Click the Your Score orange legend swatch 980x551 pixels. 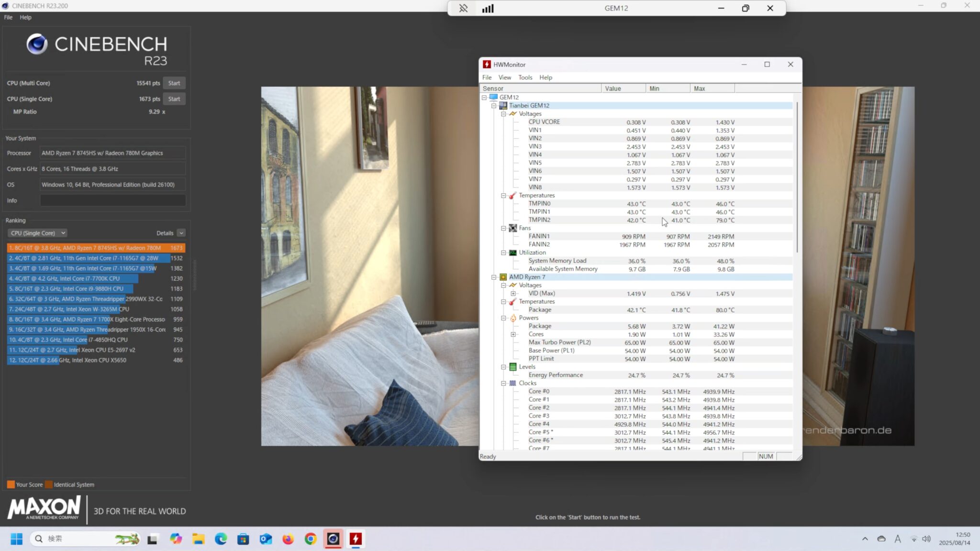[11, 485]
